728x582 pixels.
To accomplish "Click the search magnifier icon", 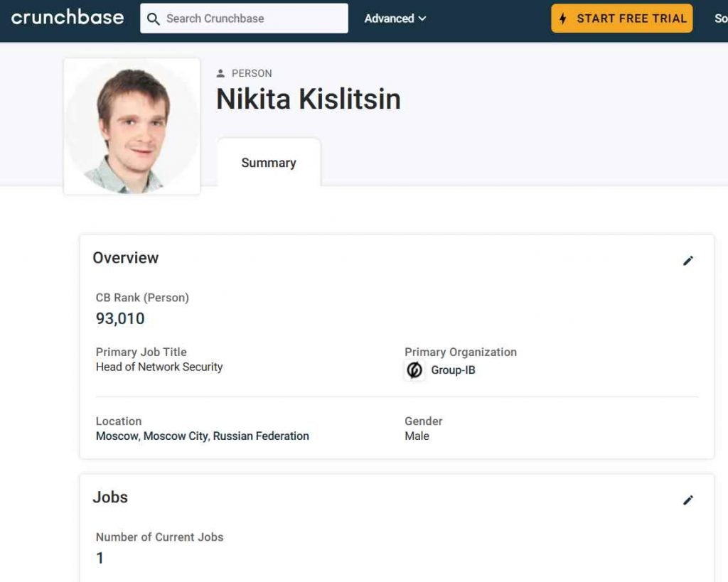I will pyautogui.click(x=154, y=18).
